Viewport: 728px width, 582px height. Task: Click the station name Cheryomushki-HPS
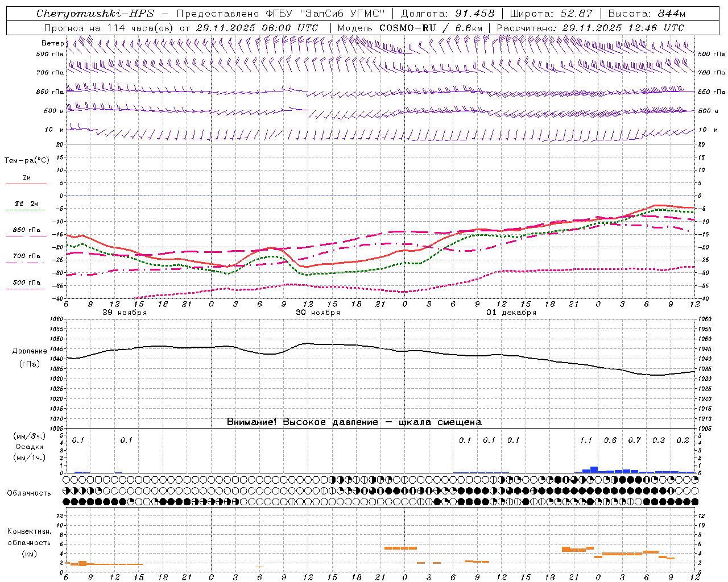click(x=95, y=14)
